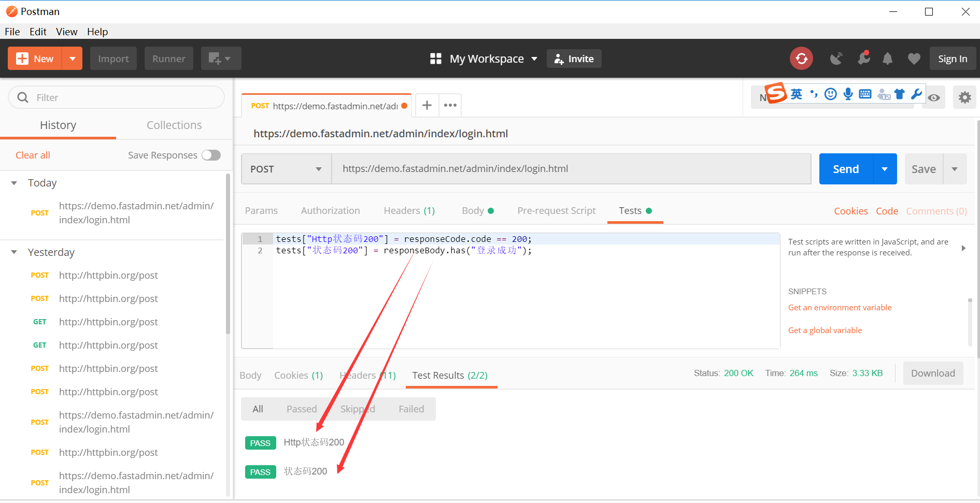Open the notifications bell icon
This screenshot has width=980, height=503.
(x=888, y=59)
